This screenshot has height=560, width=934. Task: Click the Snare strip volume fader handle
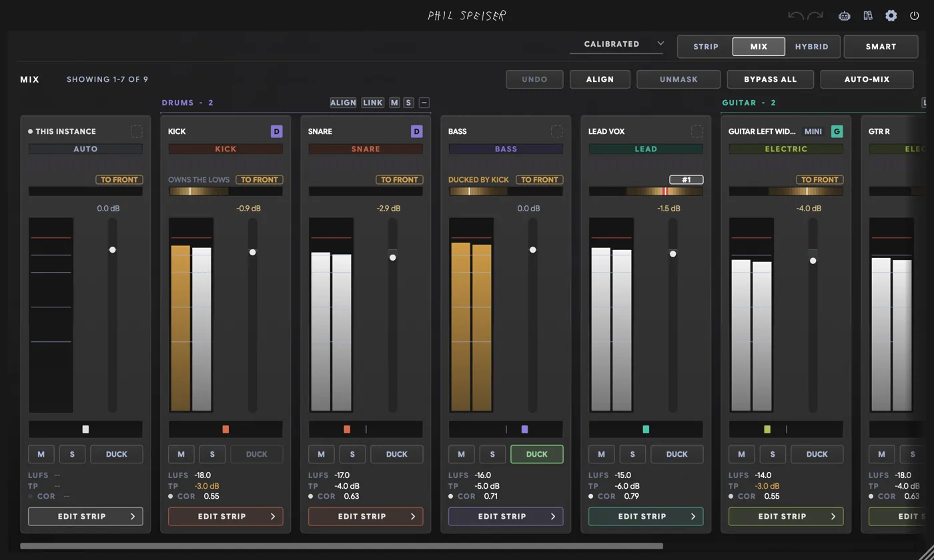pyautogui.click(x=392, y=257)
